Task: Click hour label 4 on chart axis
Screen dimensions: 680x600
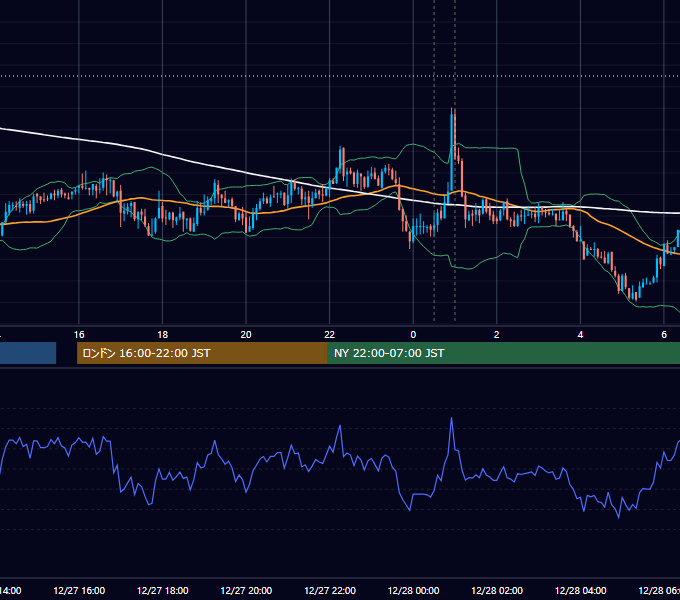Action: click(580, 335)
